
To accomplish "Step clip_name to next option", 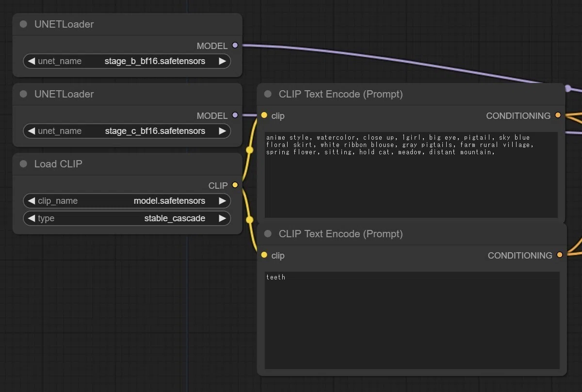I will coord(222,201).
